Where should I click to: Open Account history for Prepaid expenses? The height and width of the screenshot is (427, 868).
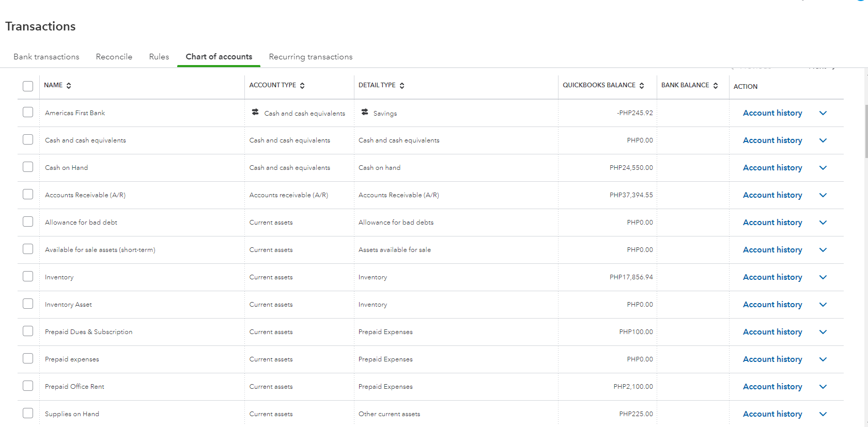(x=772, y=359)
